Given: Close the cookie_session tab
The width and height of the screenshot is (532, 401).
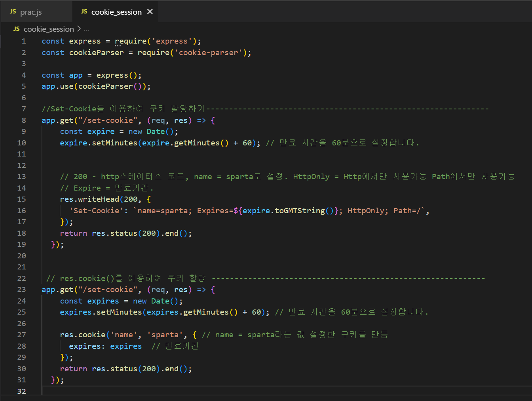Looking at the screenshot, I should point(150,12).
